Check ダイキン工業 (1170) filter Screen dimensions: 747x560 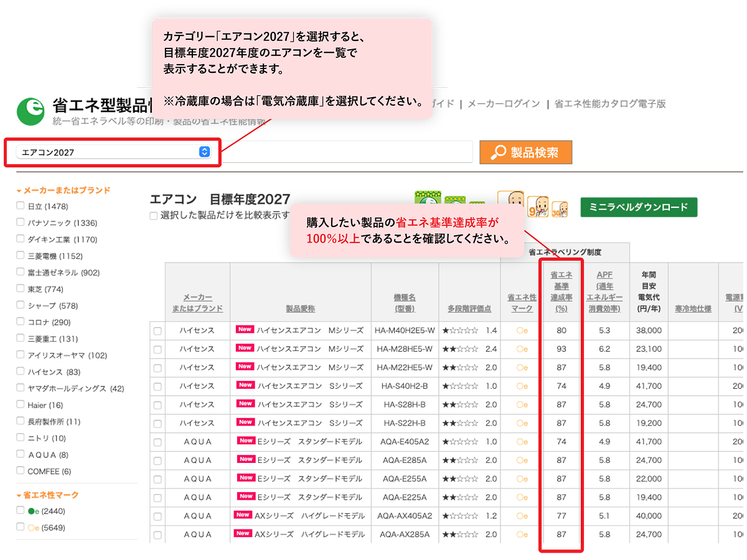[x=21, y=239]
